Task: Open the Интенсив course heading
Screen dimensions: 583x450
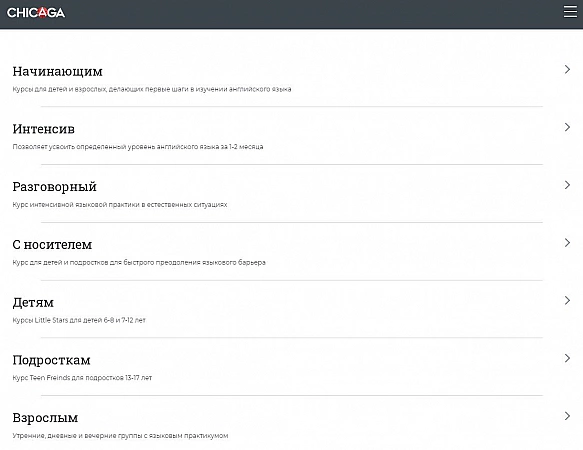Action: (x=44, y=129)
